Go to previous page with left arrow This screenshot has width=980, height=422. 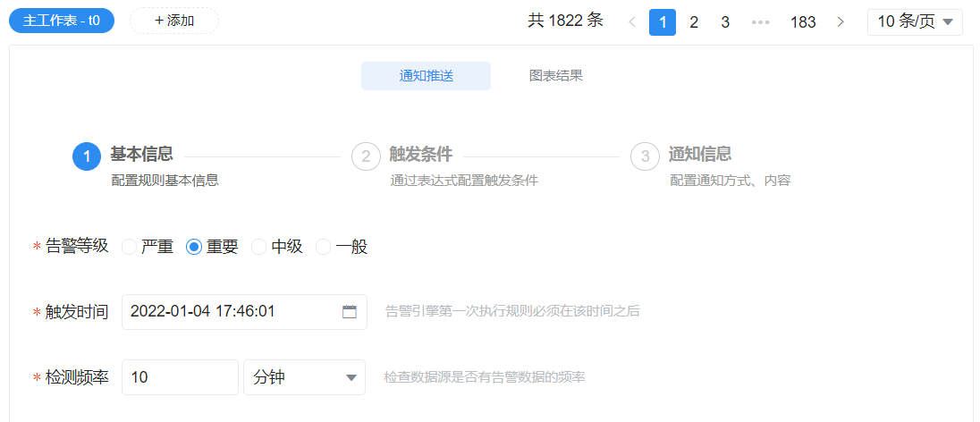(632, 21)
